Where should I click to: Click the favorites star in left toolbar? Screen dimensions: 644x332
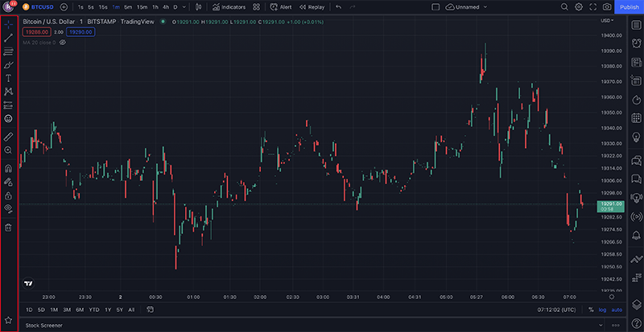click(9, 320)
